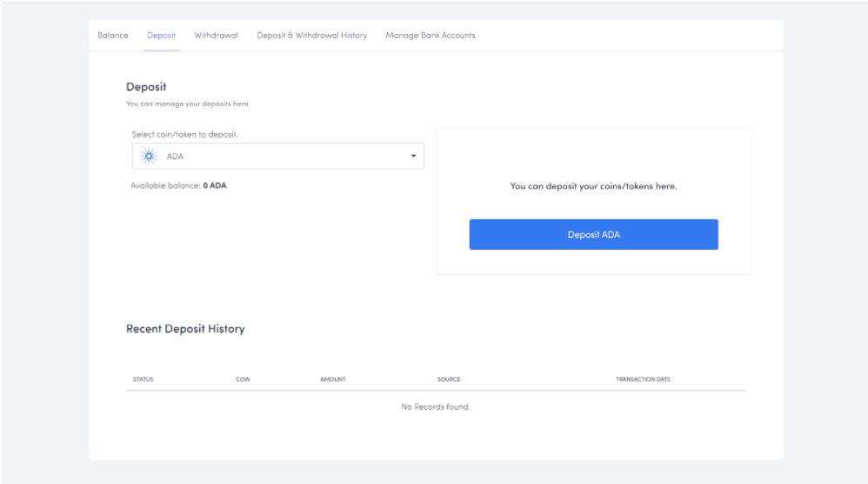Viewport: 868px width, 484px height.
Task: Click the STATUS column header
Action: [x=143, y=380]
